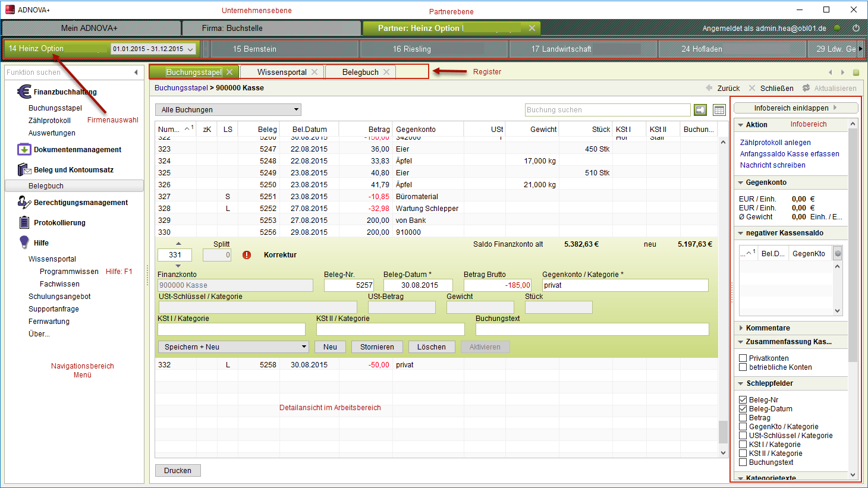The width and height of the screenshot is (868, 488).
Task: Click the power logout icon
Action: pos(856,28)
